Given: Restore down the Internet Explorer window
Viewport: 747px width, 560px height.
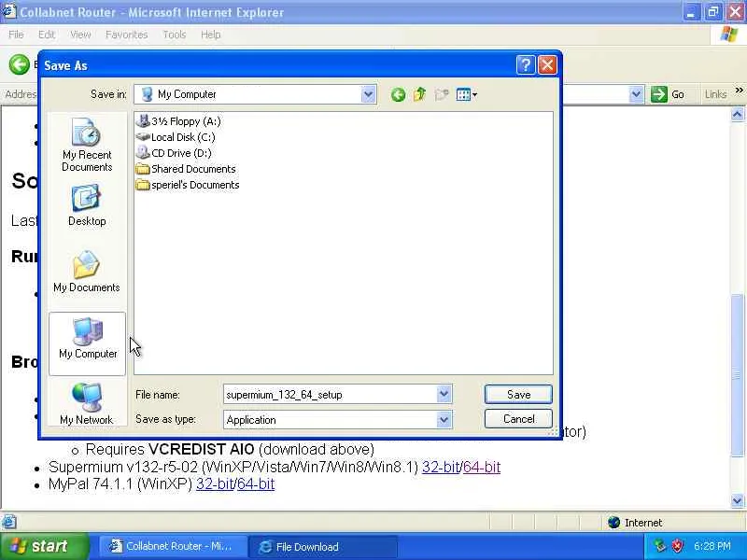Looking at the screenshot, I should tap(713, 12).
